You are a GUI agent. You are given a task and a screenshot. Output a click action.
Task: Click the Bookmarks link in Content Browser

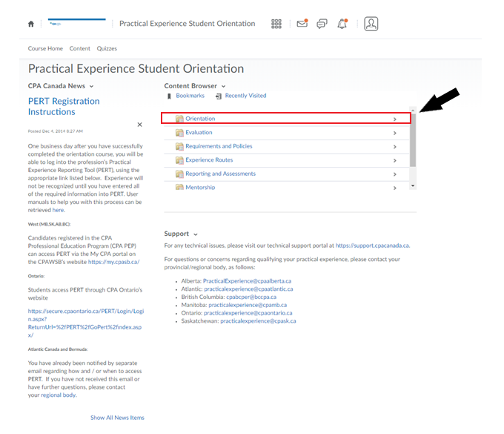click(190, 96)
